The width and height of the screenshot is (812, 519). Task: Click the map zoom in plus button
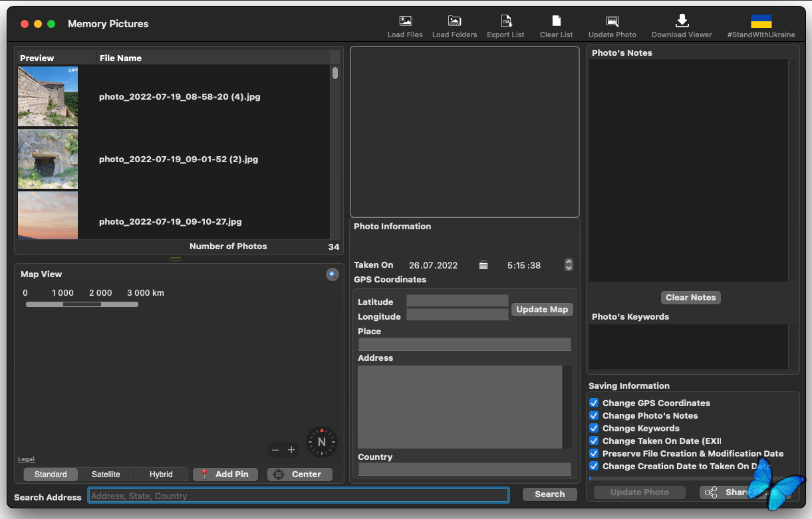pyautogui.click(x=291, y=450)
